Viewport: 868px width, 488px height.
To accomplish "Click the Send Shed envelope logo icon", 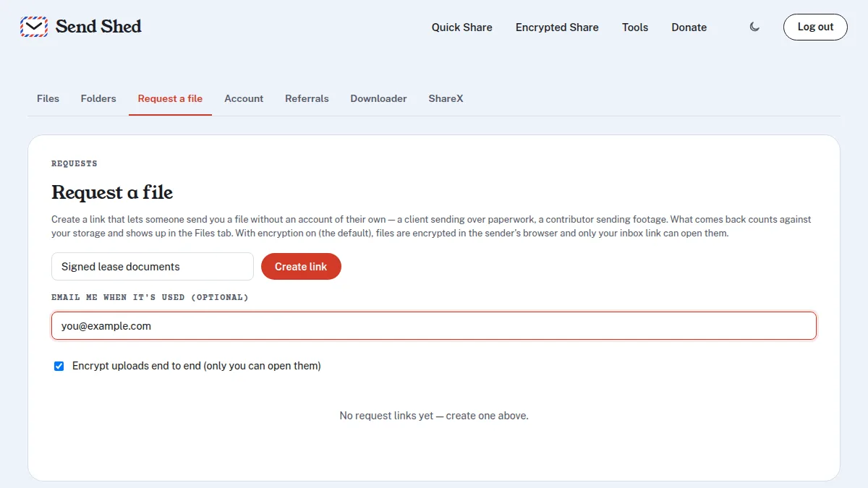I will click(34, 27).
